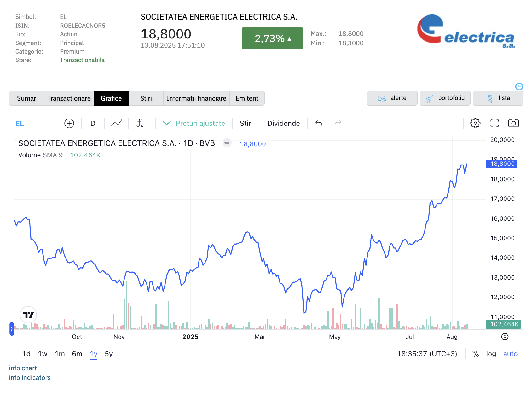The height and width of the screenshot is (394, 532).
Task: Toggle log scale mode
Action: click(491, 354)
